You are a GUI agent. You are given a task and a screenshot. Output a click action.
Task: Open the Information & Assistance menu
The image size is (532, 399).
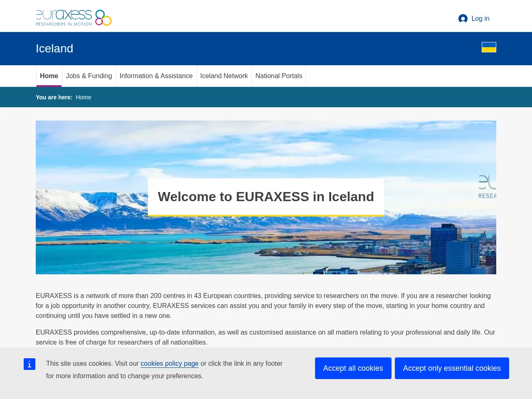tap(156, 76)
